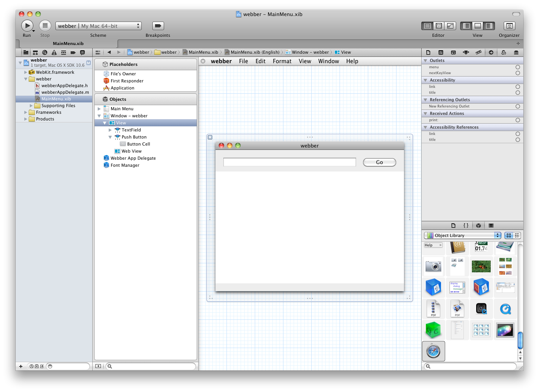Open the Identity inspector
539x392 pixels.
coord(453,52)
